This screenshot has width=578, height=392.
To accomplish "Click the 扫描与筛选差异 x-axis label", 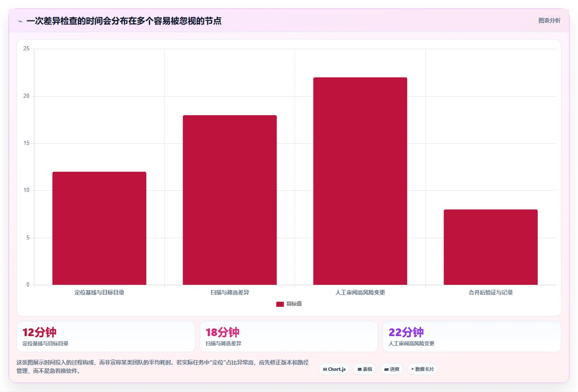I will [x=230, y=292].
